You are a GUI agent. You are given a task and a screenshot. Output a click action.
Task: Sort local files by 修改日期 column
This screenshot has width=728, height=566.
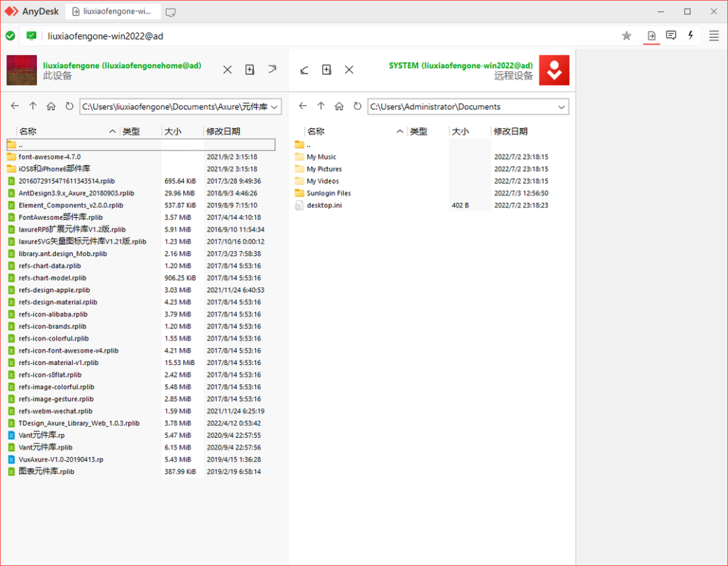coord(223,132)
